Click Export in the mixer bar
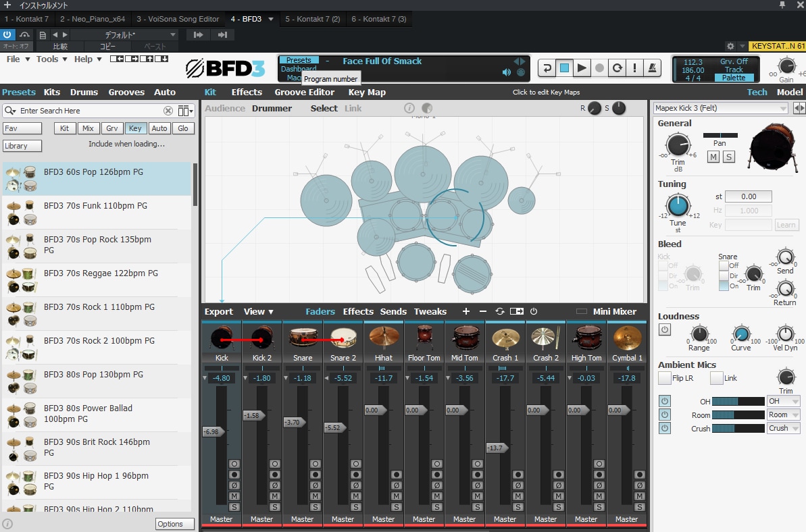 218,311
